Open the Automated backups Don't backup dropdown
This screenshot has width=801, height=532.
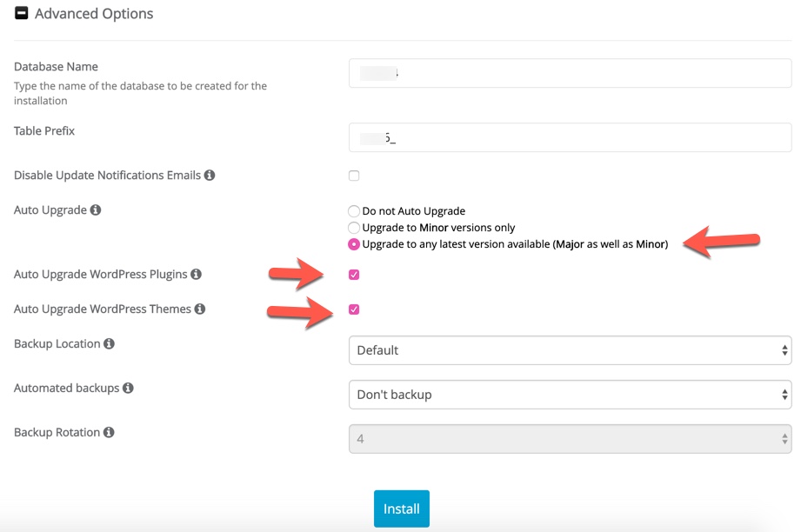coord(571,395)
